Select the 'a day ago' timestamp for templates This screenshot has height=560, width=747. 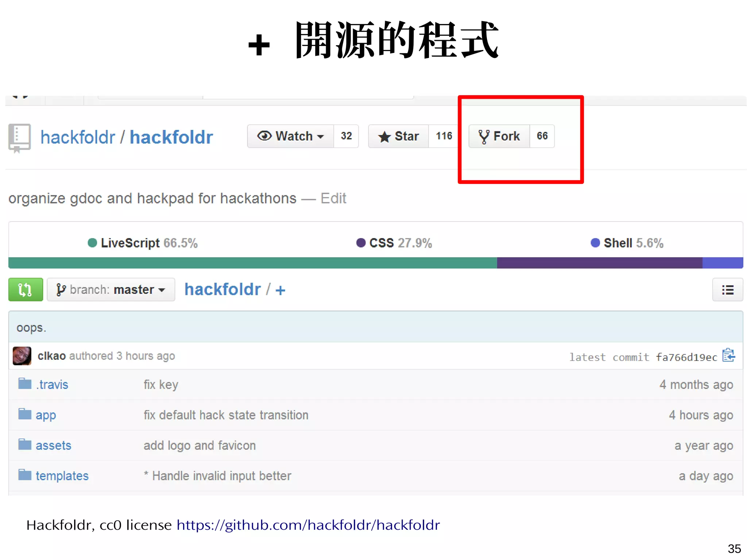706,476
